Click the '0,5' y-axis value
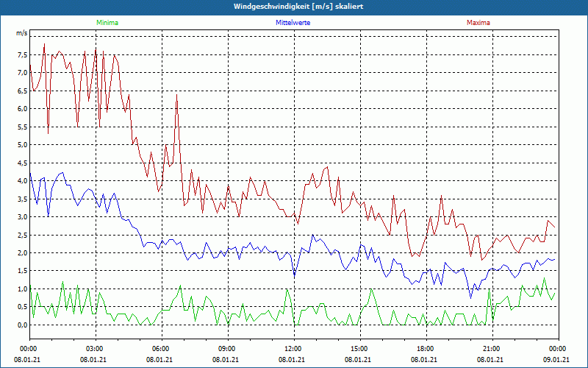Screen dimensions: 588x368 coord(23,307)
